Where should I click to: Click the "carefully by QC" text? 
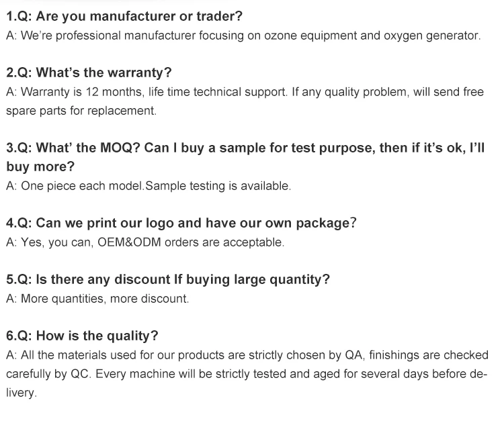(x=47, y=374)
